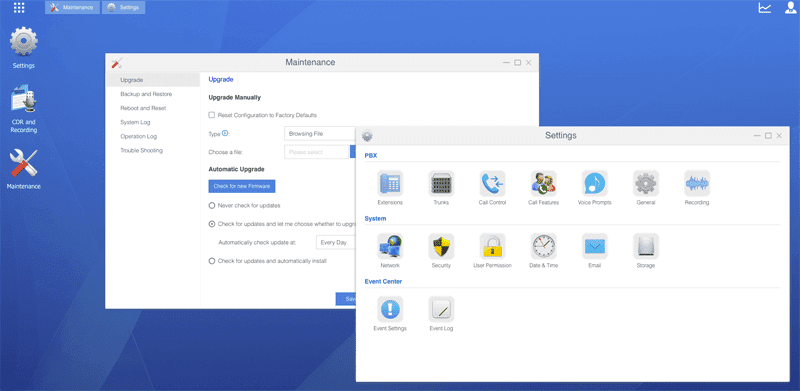Open Call Control settings
Image resolution: width=800 pixels, height=391 pixels.
(492, 183)
